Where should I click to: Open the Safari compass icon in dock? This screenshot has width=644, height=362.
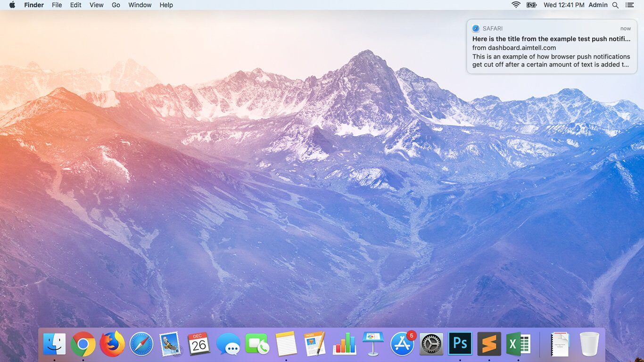(141, 344)
